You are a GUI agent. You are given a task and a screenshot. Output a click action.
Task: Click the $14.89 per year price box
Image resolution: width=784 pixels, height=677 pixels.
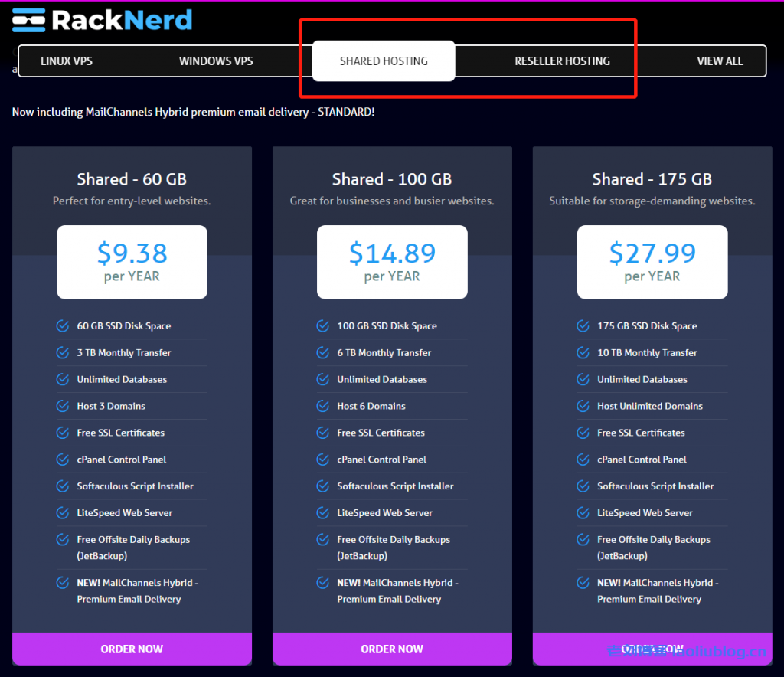pos(392,262)
